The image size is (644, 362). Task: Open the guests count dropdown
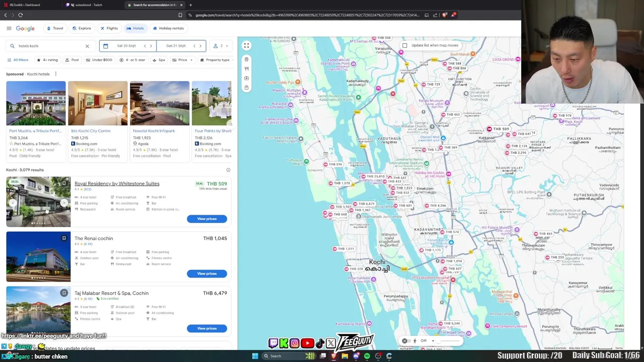click(x=221, y=46)
